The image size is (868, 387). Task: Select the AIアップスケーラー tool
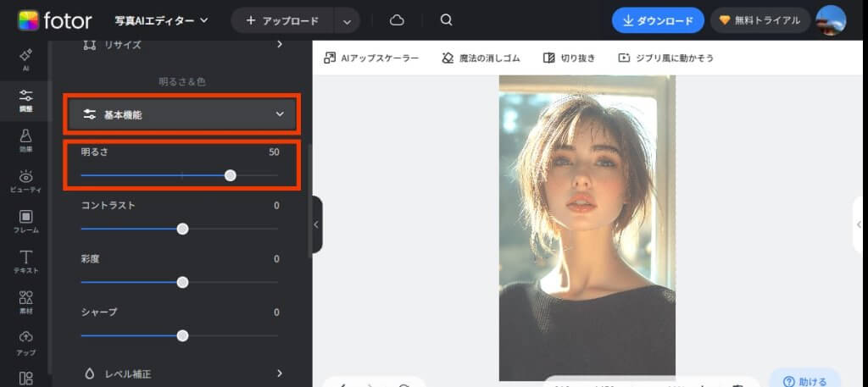[371, 58]
